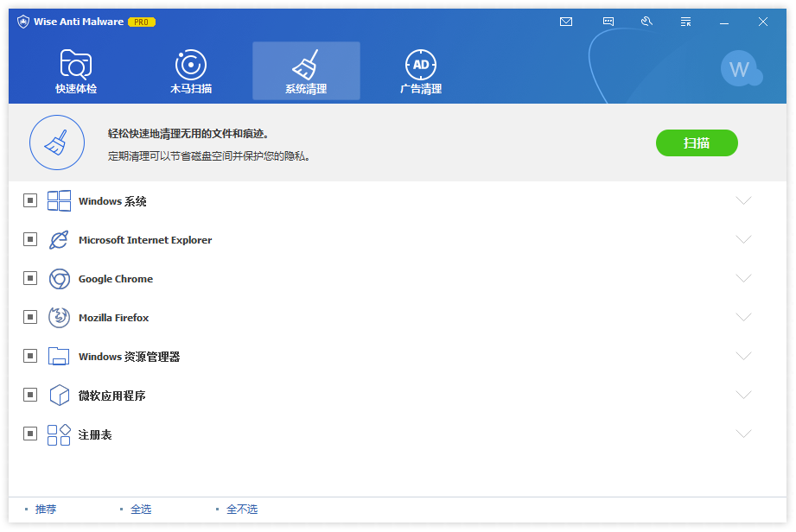796x532 pixels.
Task: Click the 全选 link at the bottom
Action: pos(141,510)
